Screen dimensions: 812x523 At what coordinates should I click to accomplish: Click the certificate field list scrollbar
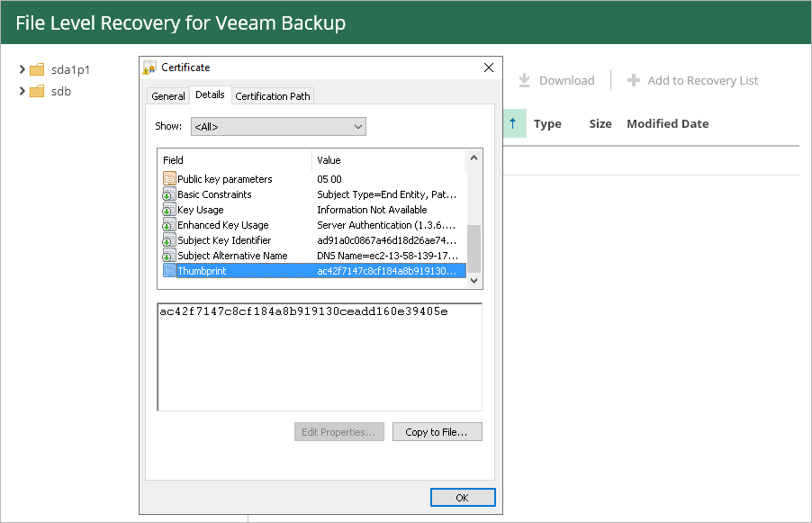pos(474,248)
